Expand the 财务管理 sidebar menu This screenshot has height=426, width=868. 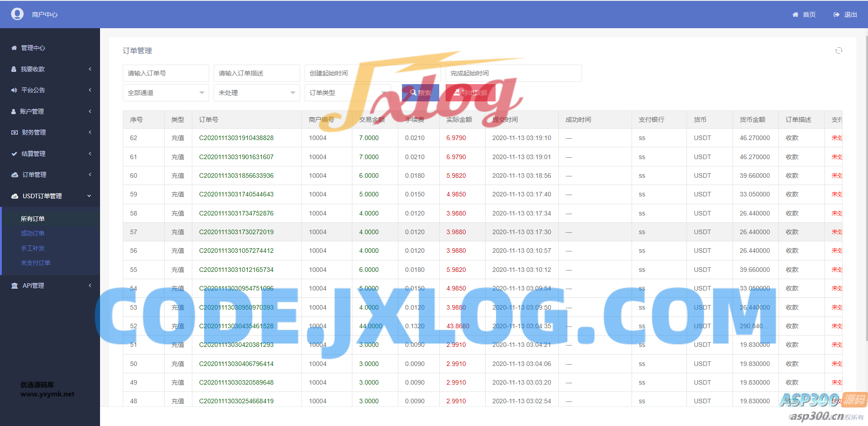(x=50, y=132)
